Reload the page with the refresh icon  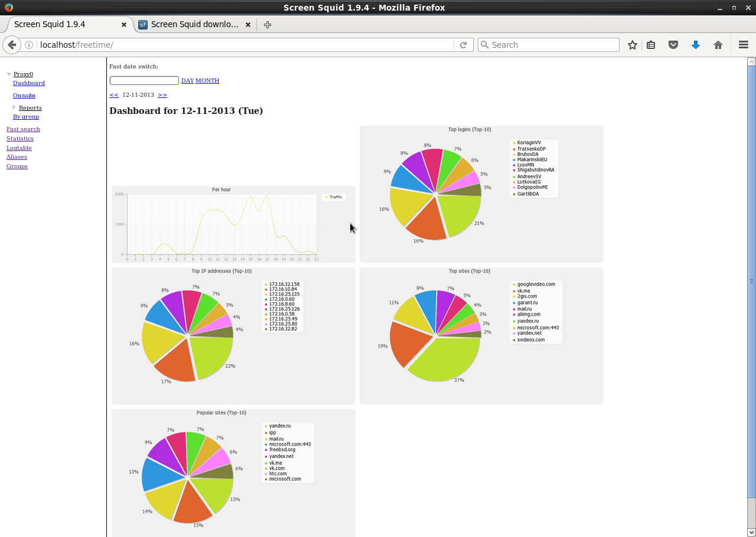[463, 44]
